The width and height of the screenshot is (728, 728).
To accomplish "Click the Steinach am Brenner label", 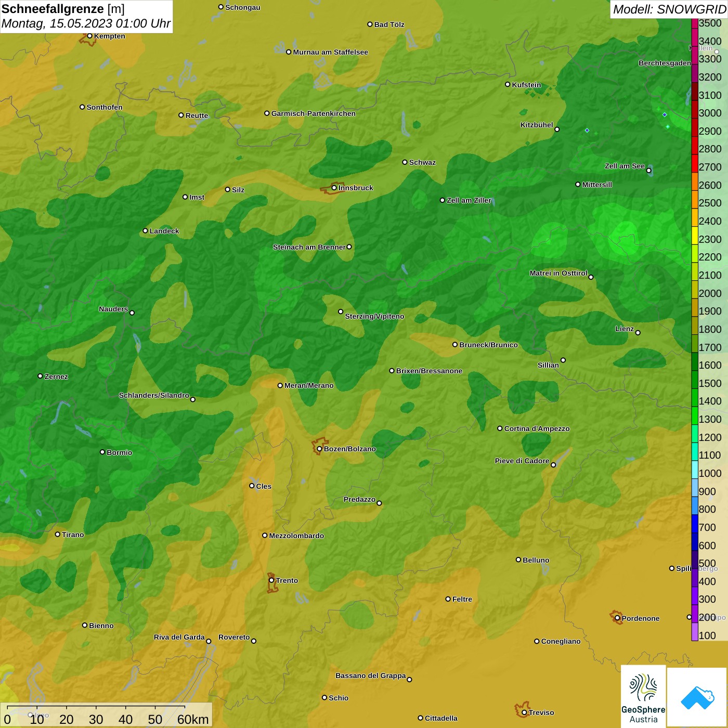I will tap(309, 247).
